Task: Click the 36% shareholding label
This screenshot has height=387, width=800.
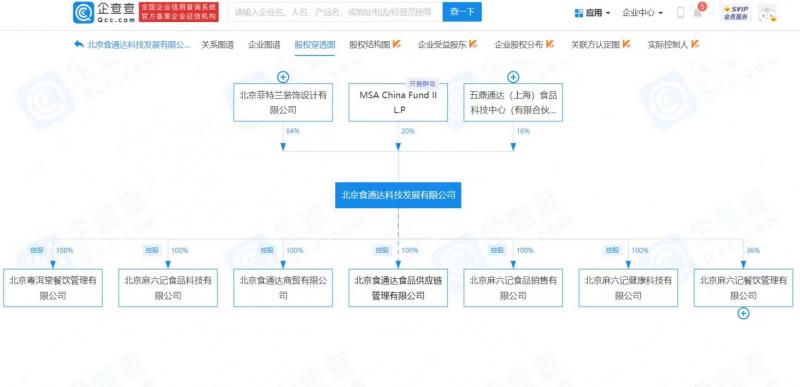Action: 754,250
